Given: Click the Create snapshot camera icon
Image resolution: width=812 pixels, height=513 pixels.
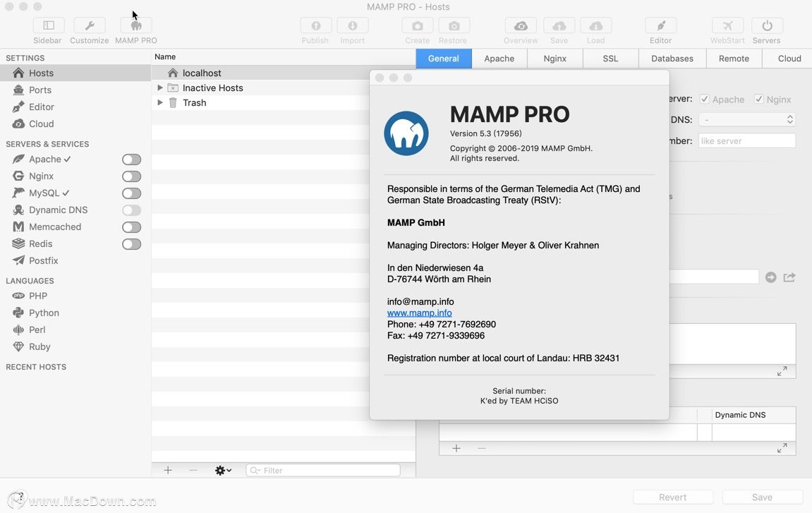Looking at the screenshot, I should click(418, 25).
